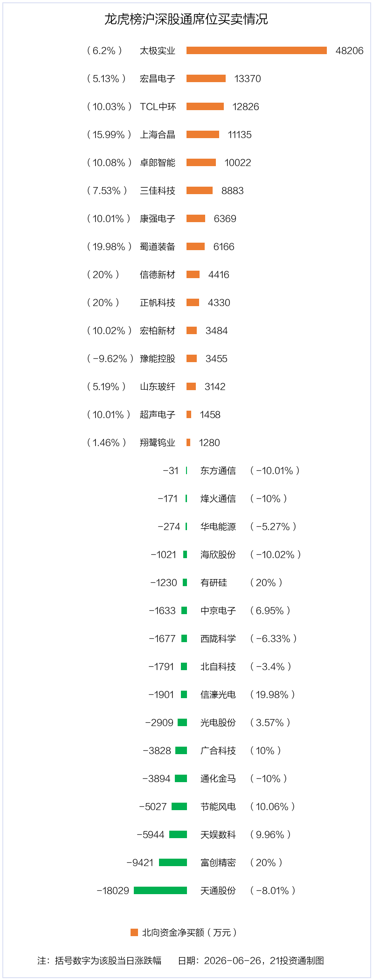Viewport: 373px width, 980px height.
Task: Click the (19.98%) next to 蜀道装备
Action: tap(109, 246)
